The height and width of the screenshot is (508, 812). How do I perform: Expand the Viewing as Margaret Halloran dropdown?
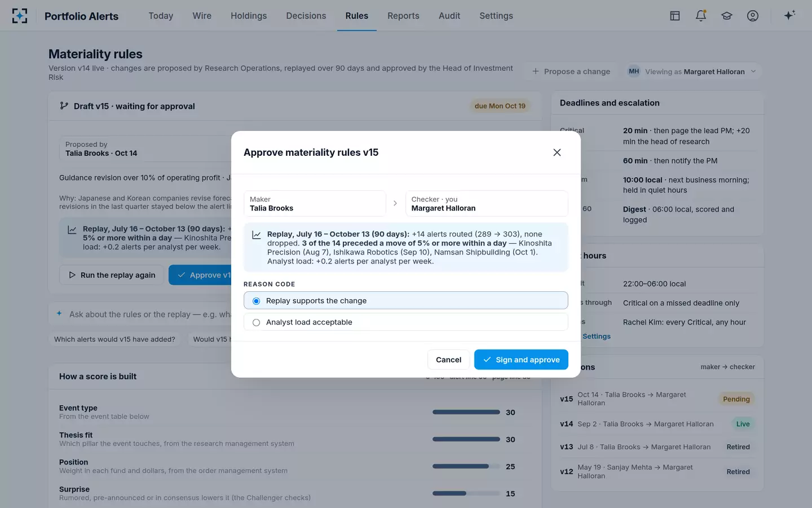(x=693, y=72)
